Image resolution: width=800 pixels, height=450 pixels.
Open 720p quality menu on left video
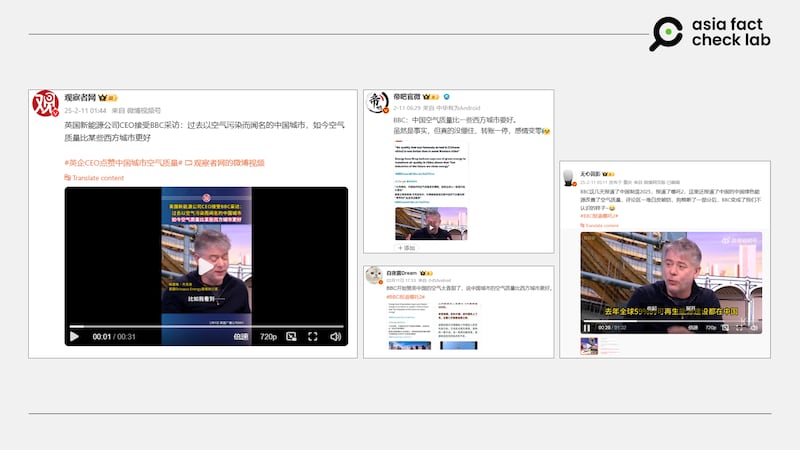269,337
